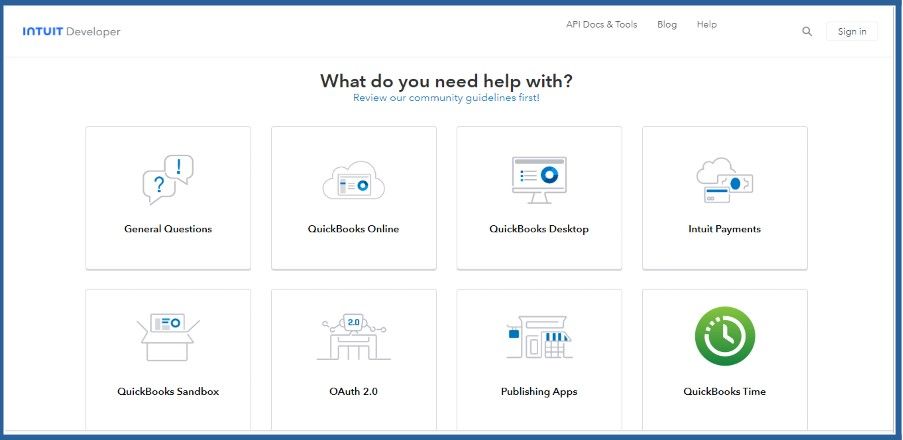Click the OAuth 2.0 label
Viewport: 903px width, 440px height.
coord(354,391)
